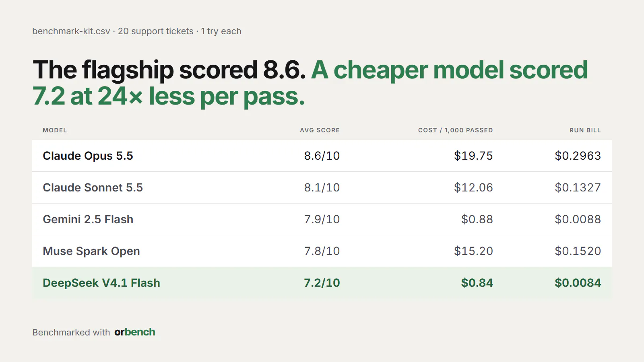Click the $15.20 Muse Spark cost
Image resolution: width=644 pixels, height=362 pixels.
point(473,251)
